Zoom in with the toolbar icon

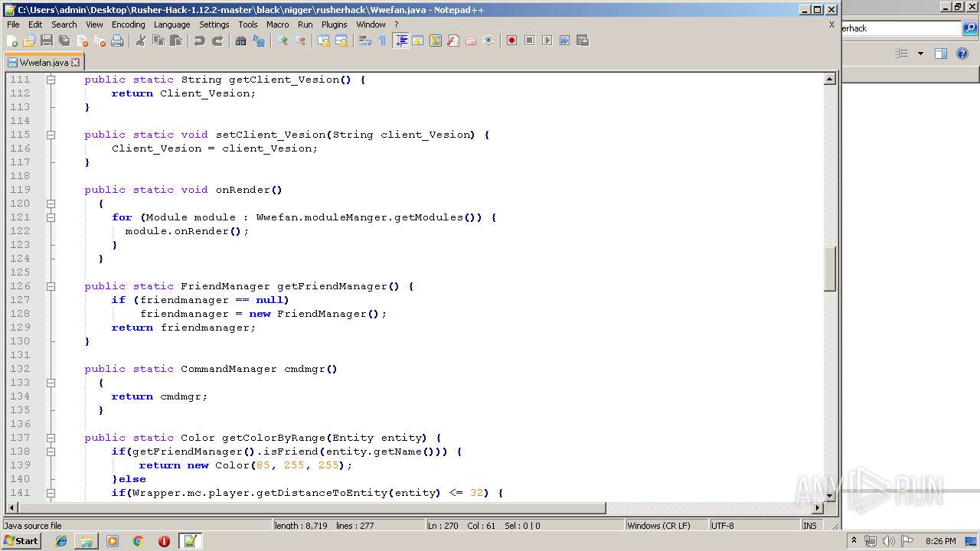coord(282,41)
